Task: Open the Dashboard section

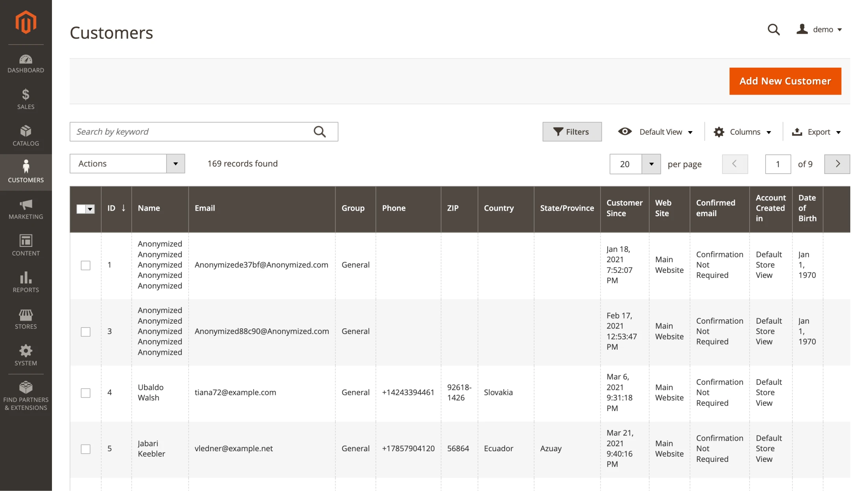Action: [x=25, y=64]
